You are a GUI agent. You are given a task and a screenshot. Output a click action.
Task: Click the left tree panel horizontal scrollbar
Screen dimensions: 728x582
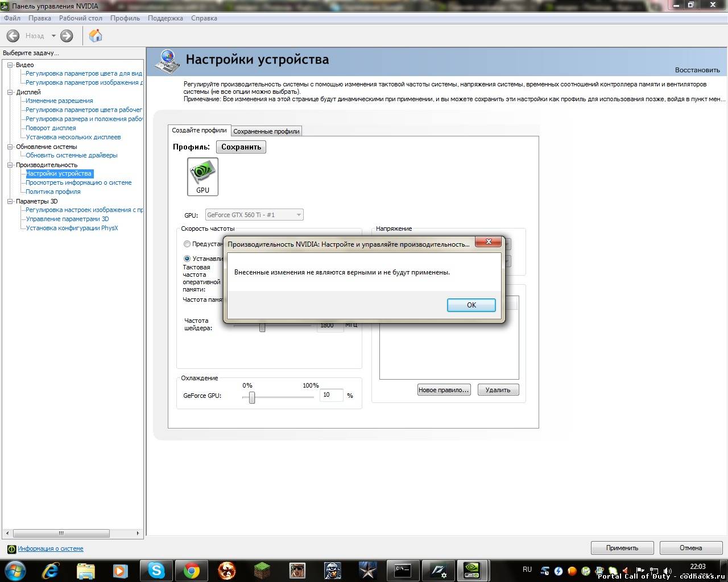(x=61, y=534)
